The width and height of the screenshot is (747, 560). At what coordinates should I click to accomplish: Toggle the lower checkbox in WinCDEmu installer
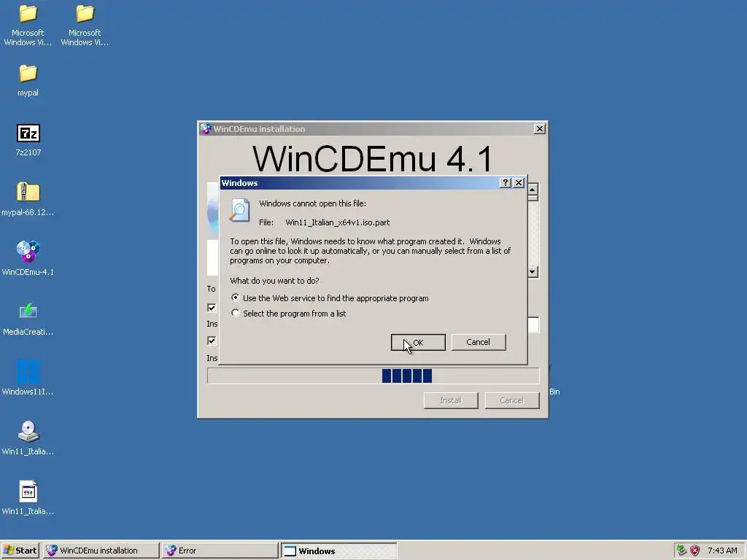click(x=212, y=341)
